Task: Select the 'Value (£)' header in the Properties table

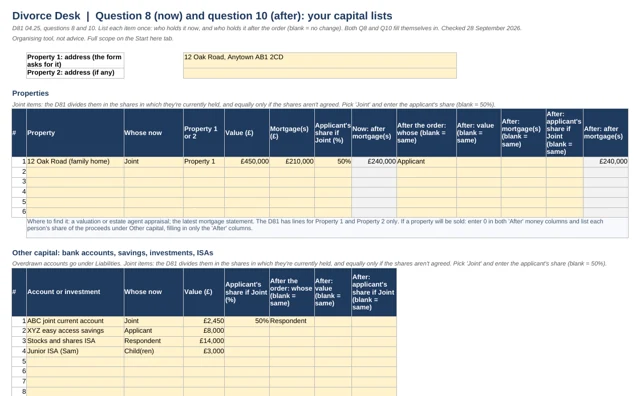Action: tap(247, 133)
